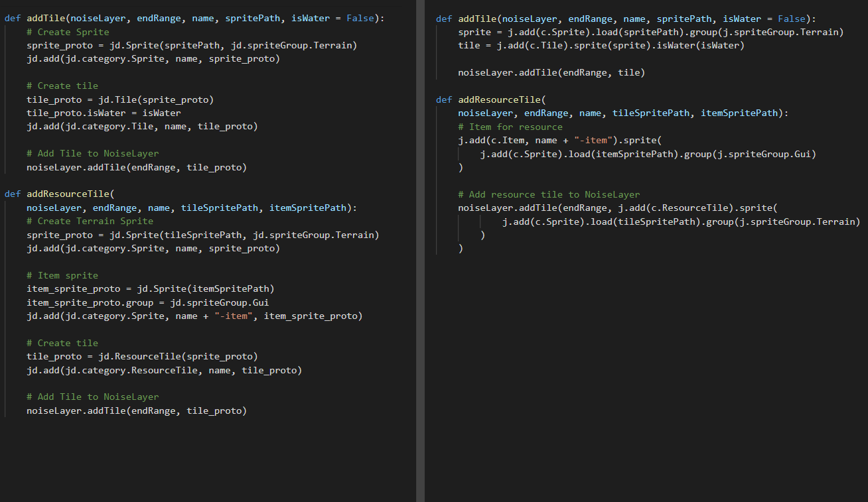Click the right pane's 'def addResourceTile(' line
Image resolution: width=868 pixels, height=502 pixels.
(x=491, y=99)
